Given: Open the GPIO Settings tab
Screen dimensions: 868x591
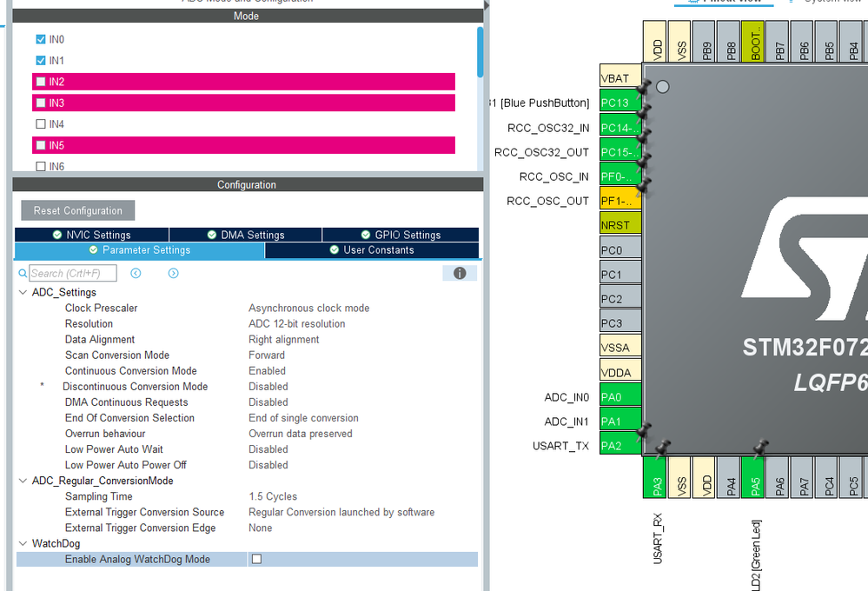Looking at the screenshot, I should [x=401, y=235].
